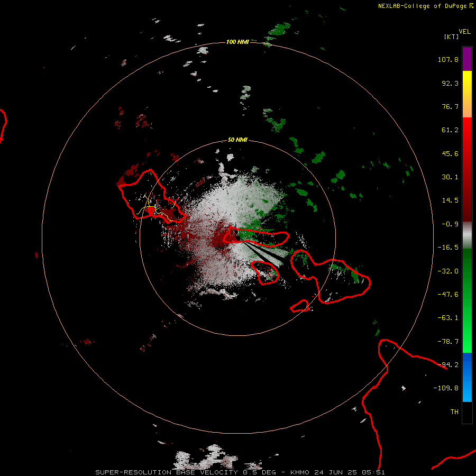Click the -16.5 velocity scale value

[448, 248]
